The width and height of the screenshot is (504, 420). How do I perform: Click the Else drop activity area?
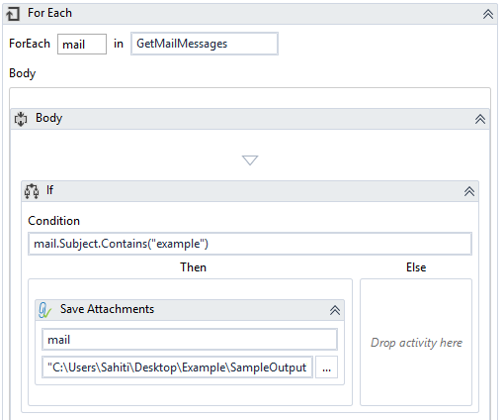click(416, 342)
